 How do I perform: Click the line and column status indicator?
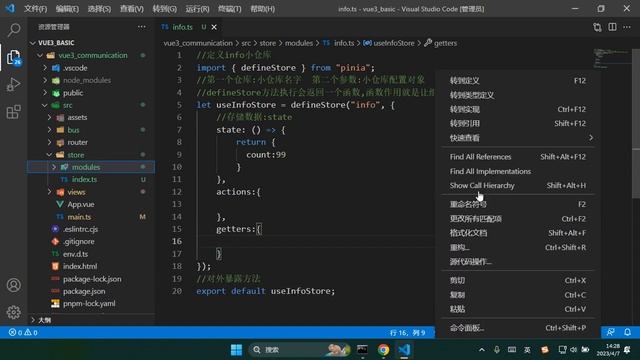tap(407, 332)
